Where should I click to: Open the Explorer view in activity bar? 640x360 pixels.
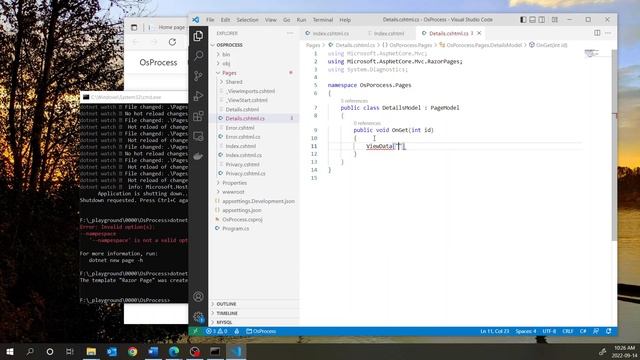198,36
